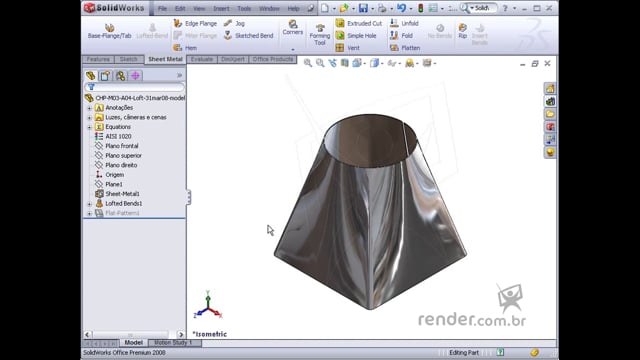Open the Display Style cube icon
Image resolution: width=640 pixels, height=360 pixels.
point(374,63)
